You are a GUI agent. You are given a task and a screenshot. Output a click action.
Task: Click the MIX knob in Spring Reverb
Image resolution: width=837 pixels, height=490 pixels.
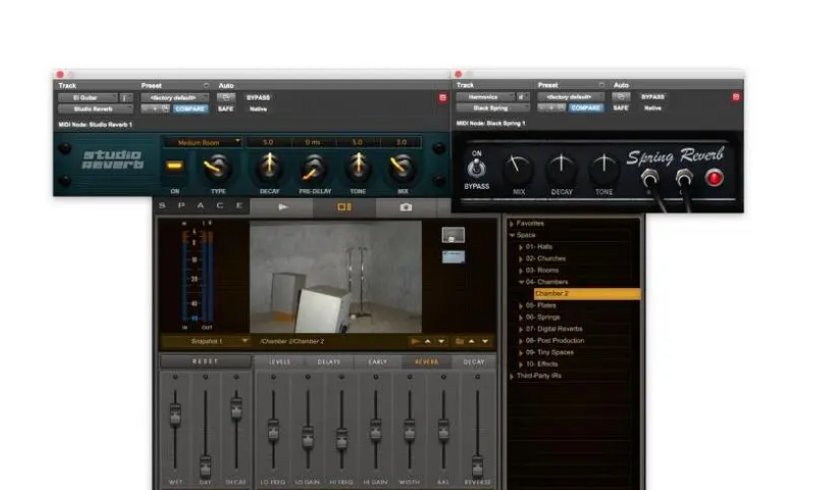pyautogui.click(x=518, y=169)
